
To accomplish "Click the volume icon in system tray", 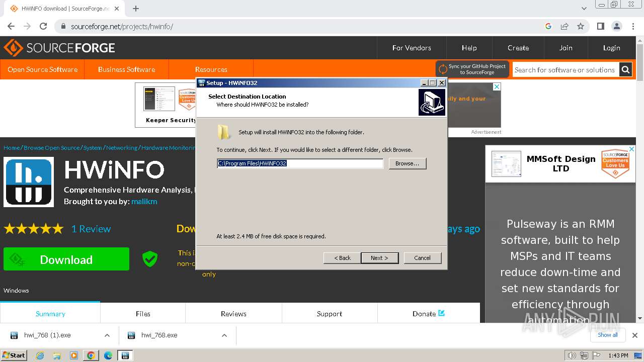I will pos(572,355).
